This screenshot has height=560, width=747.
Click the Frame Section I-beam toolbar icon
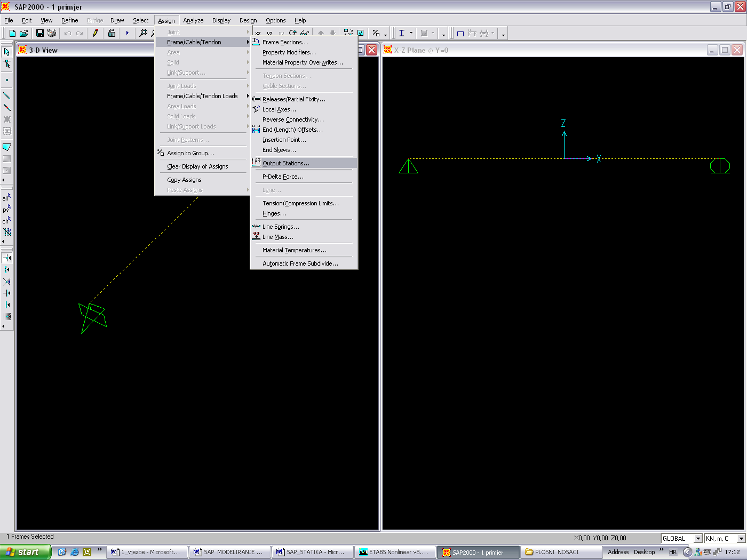click(x=402, y=33)
